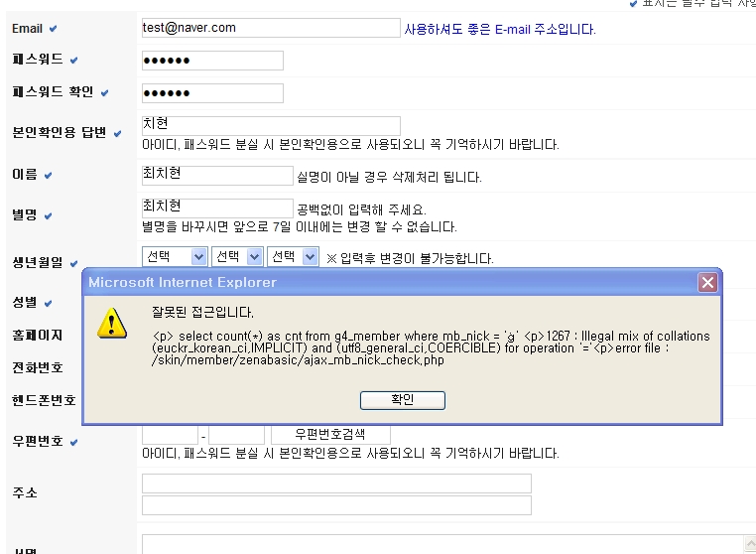Close the Microsoft Internet Explorer dialog

click(707, 283)
